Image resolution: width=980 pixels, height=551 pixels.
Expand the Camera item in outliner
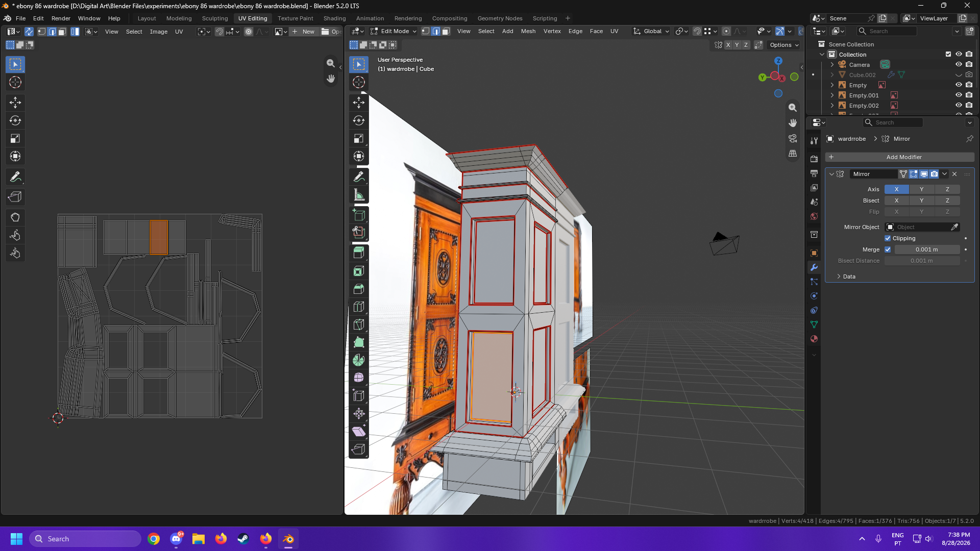click(832, 65)
